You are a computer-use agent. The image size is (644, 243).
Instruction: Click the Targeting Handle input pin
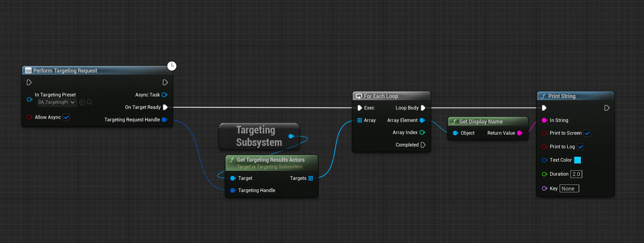click(233, 190)
